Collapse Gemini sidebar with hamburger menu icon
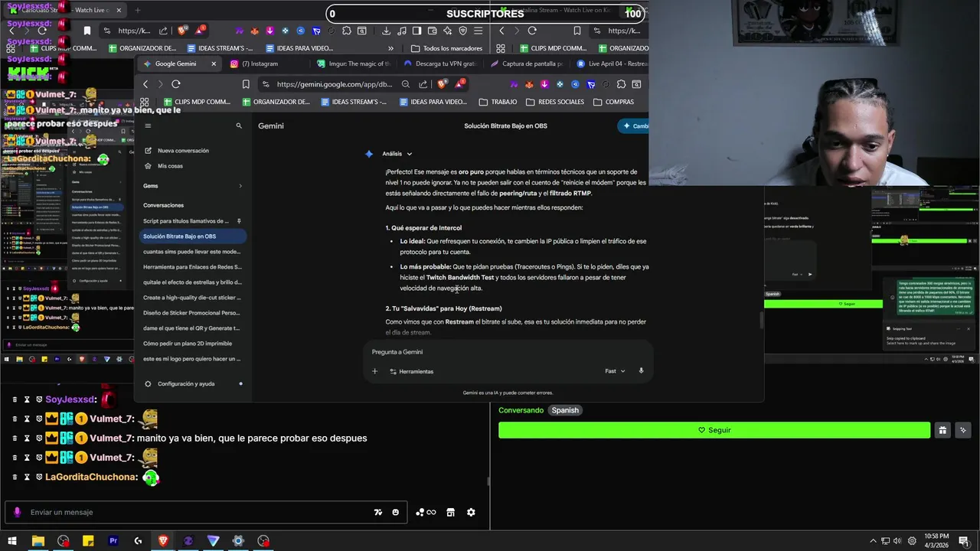Viewport: 980px width, 551px height. (148, 126)
